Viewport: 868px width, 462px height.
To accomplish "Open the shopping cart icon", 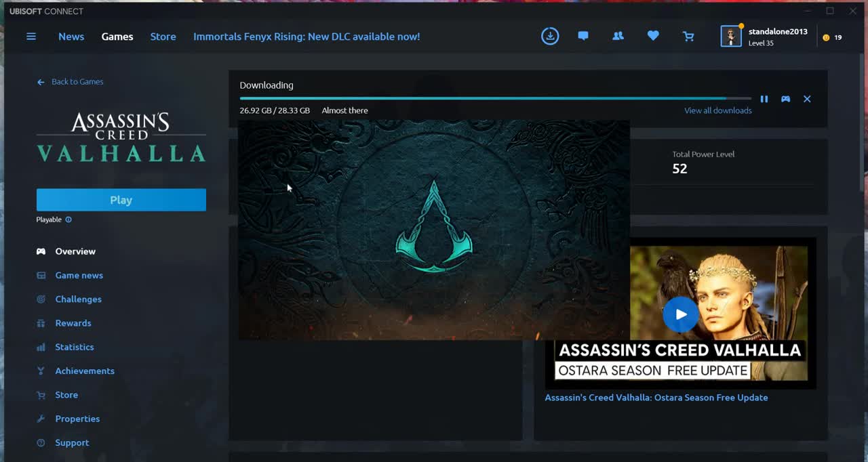I will (688, 37).
